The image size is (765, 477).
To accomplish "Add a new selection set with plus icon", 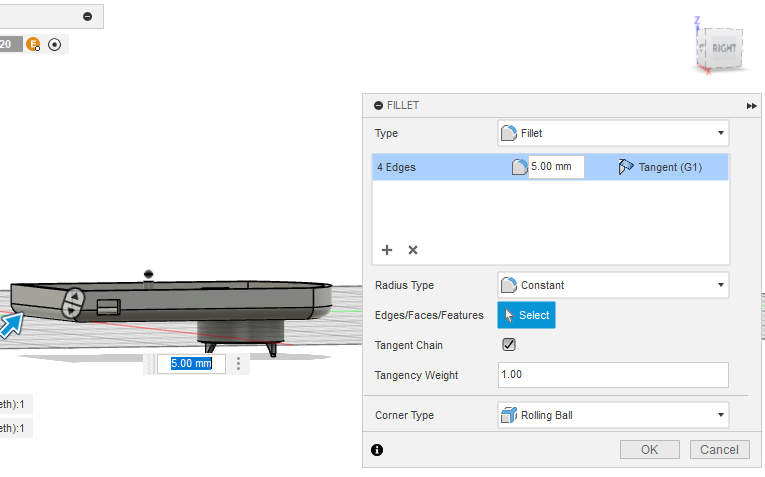I will click(x=387, y=250).
